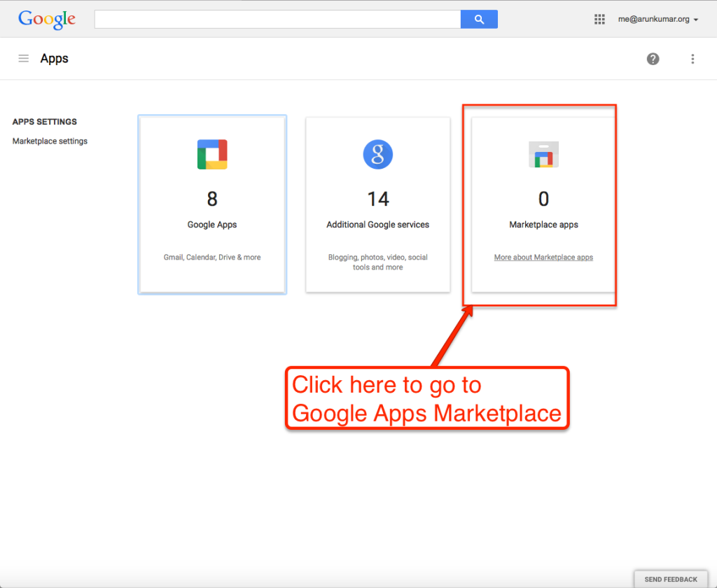Viewport: 717px width, 588px height.
Task: Focus the Google search input field
Action: [x=277, y=19]
